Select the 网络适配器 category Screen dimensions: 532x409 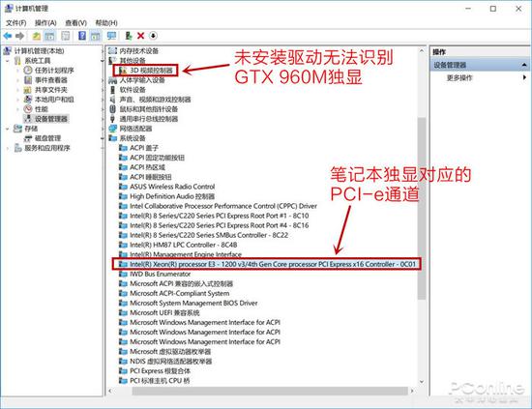(x=135, y=129)
